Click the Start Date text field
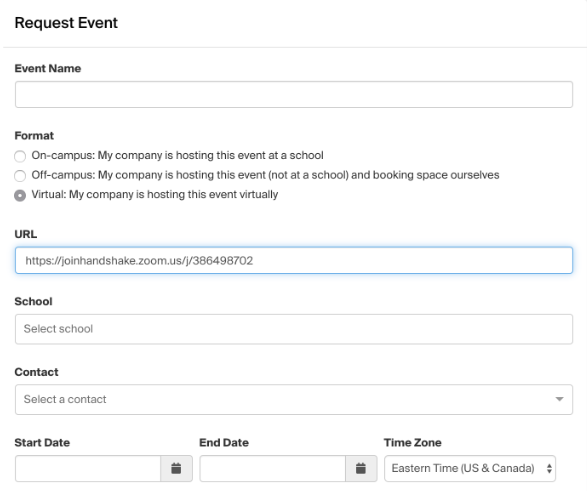 tap(88, 468)
